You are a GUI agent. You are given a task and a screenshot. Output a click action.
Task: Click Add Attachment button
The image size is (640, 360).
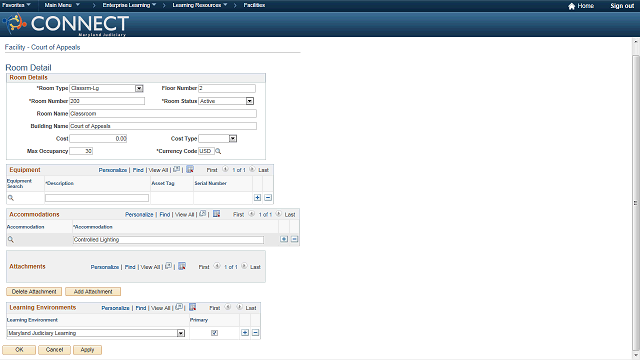click(x=93, y=291)
